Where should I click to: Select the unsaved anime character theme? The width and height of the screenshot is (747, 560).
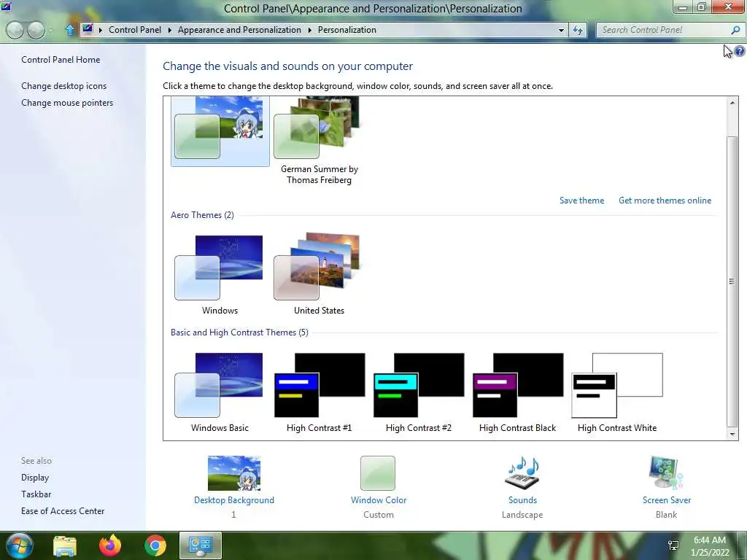(220, 131)
